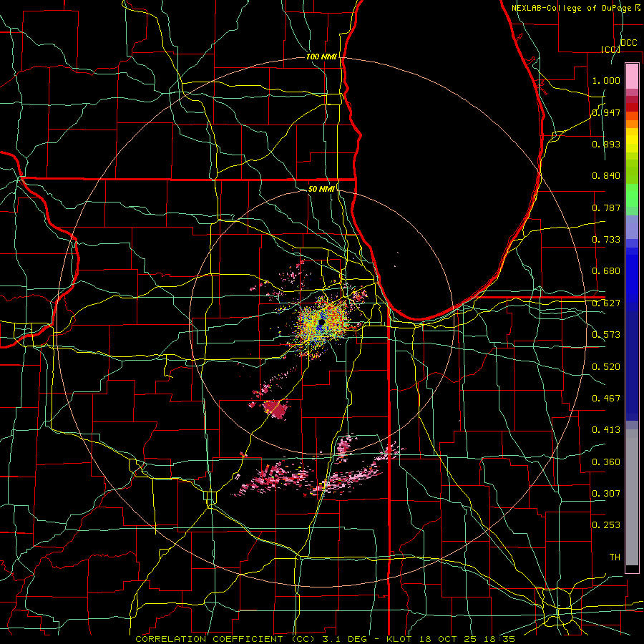Click the Correlation Coefficient caption at the bottom
Screen dimensions: 644x644
coord(325,639)
